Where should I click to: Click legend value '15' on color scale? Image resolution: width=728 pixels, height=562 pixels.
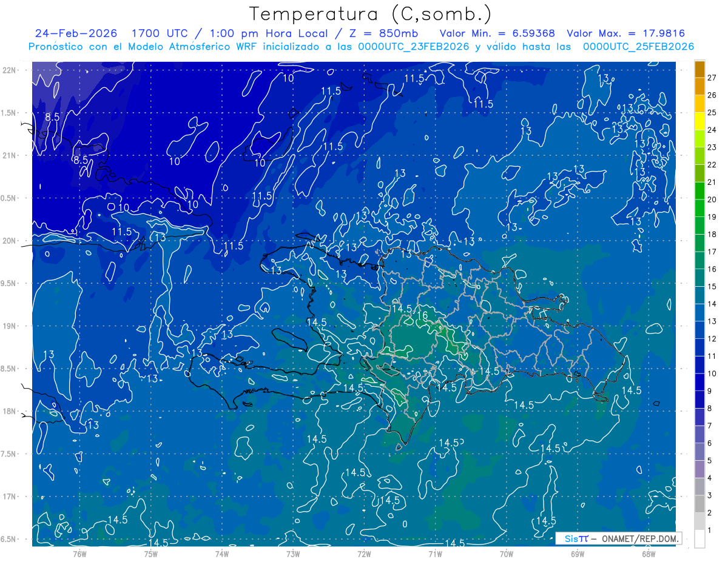tap(712, 287)
